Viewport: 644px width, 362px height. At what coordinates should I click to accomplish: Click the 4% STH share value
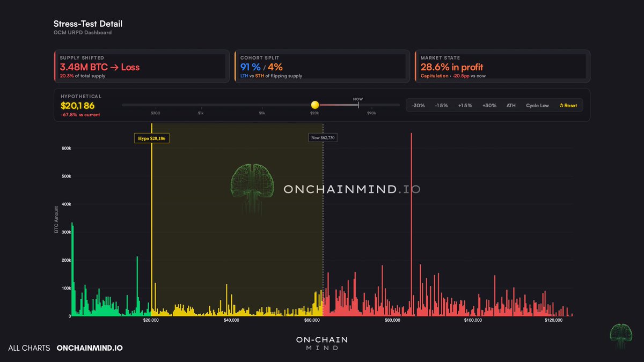pyautogui.click(x=275, y=67)
